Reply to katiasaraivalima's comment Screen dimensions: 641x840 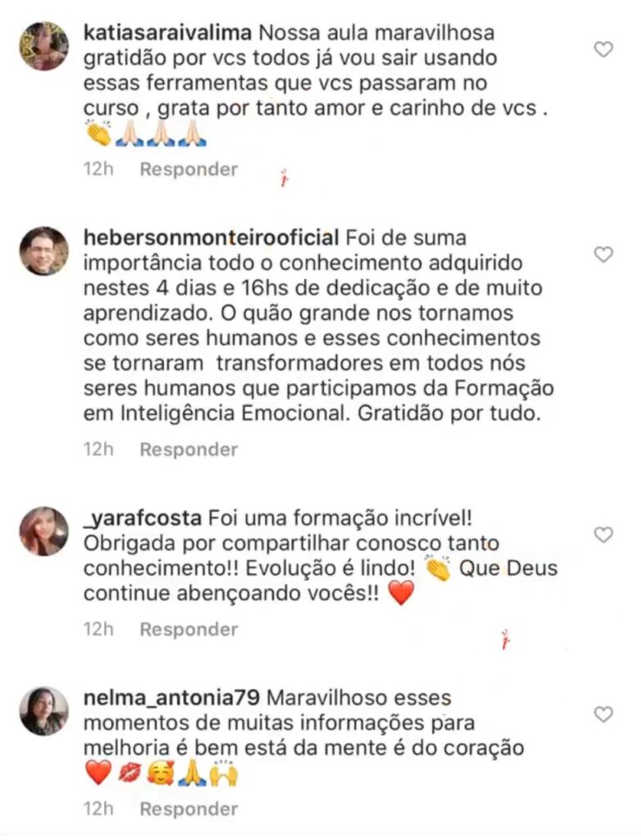[189, 170]
